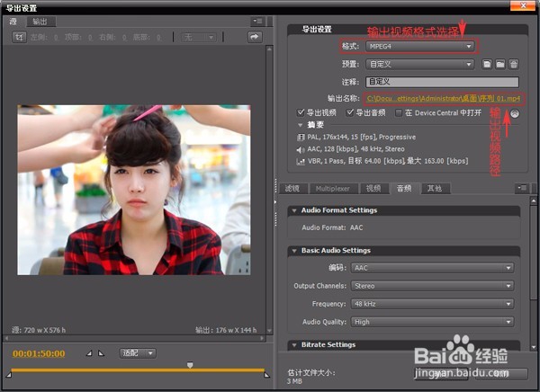Click round collapse button next to summary

[515, 113]
